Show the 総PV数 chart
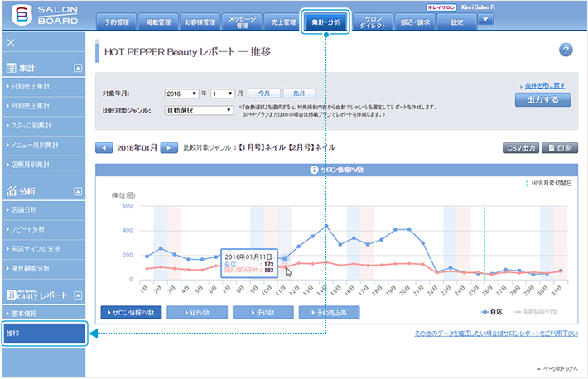The width and height of the screenshot is (588, 379). coord(195,312)
